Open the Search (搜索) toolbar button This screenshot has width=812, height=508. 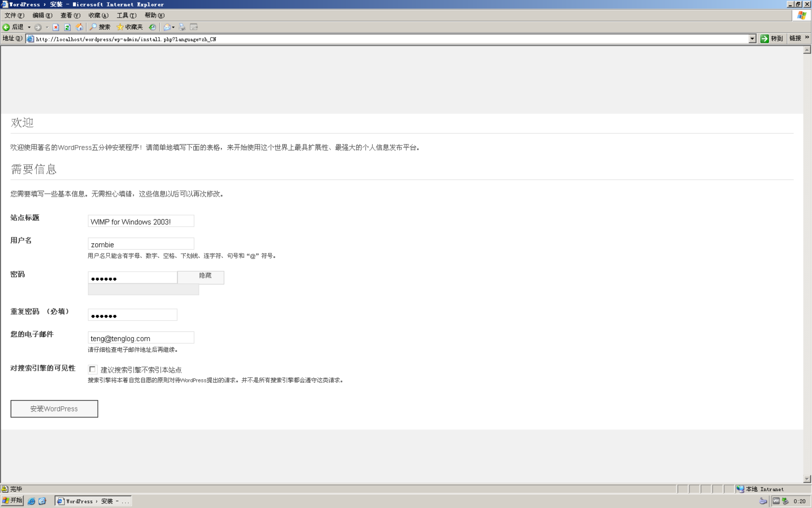100,27
